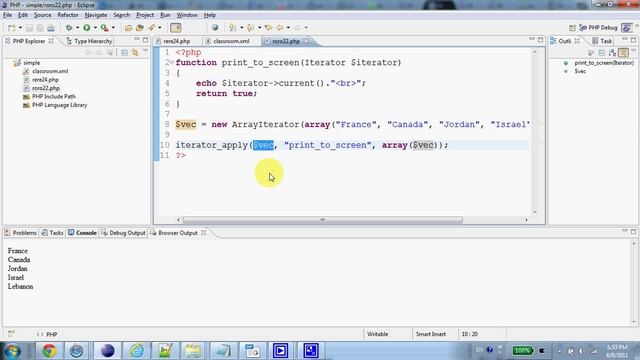Open dropdown next to Run button

coord(95,28)
